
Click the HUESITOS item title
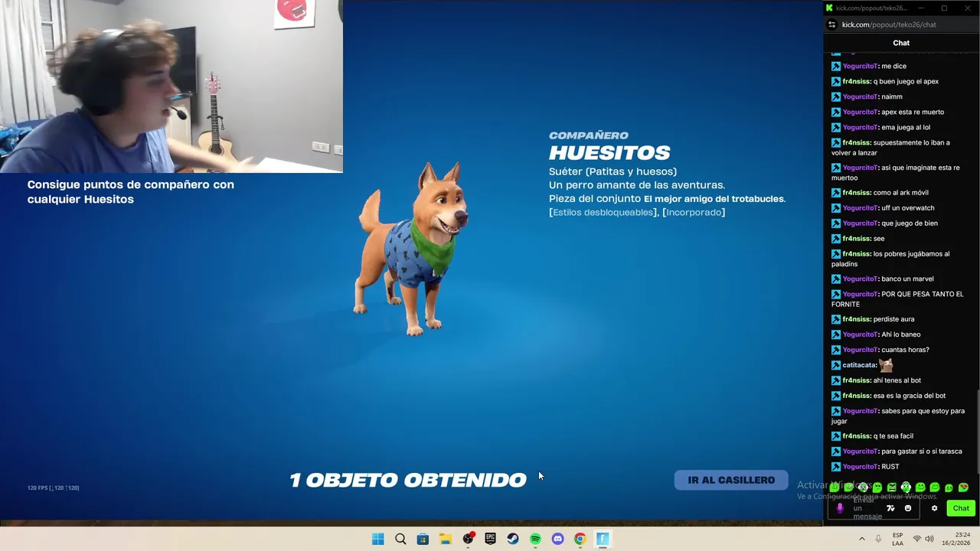point(609,153)
